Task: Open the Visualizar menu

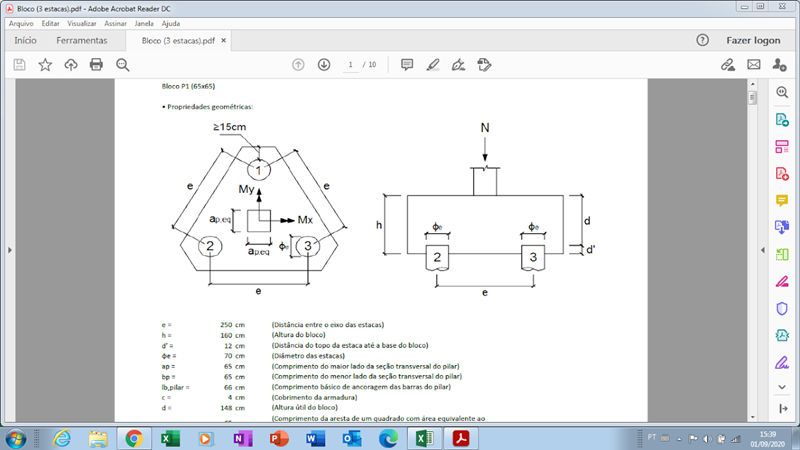Action: [82, 23]
